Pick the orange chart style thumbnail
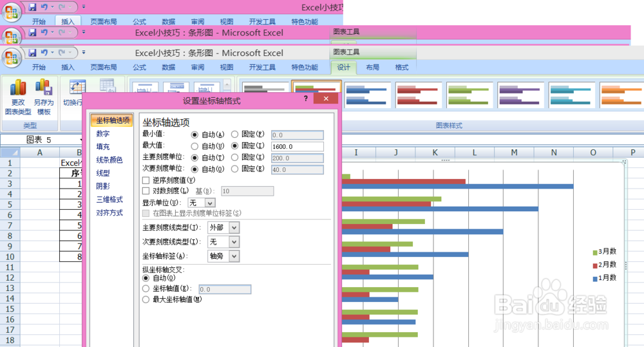The height and width of the screenshot is (347, 644). 621,95
